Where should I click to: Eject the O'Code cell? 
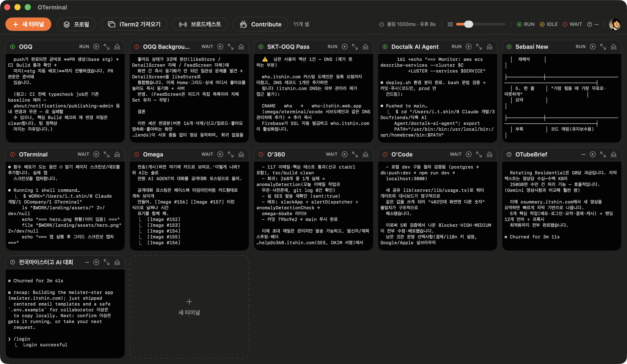coord(490,154)
